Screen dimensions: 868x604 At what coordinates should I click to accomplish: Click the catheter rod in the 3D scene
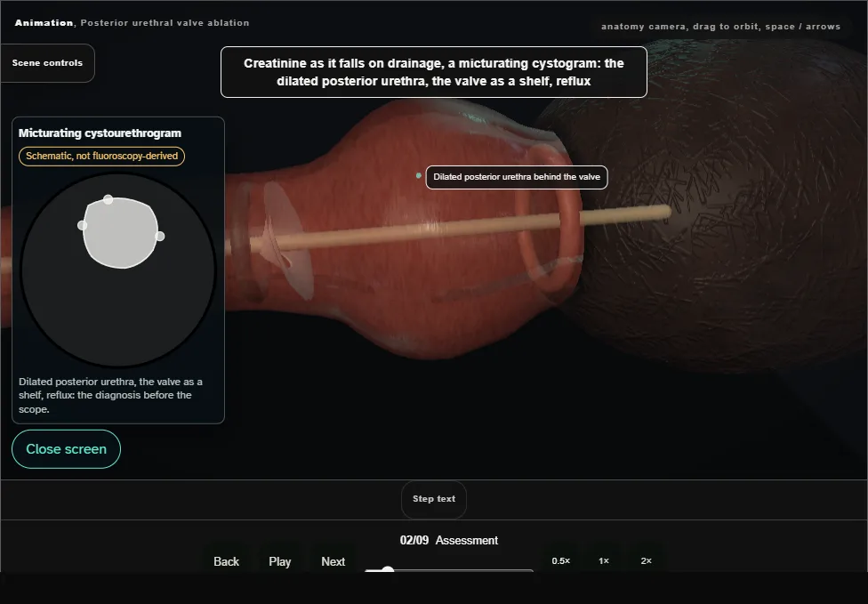point(460,228)
